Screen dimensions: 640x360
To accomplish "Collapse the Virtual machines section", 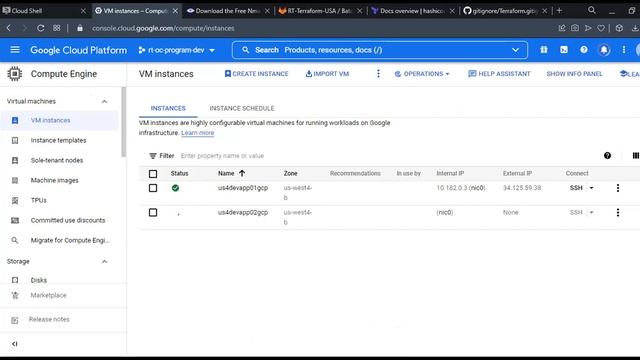I will click(x=104, y=101).
